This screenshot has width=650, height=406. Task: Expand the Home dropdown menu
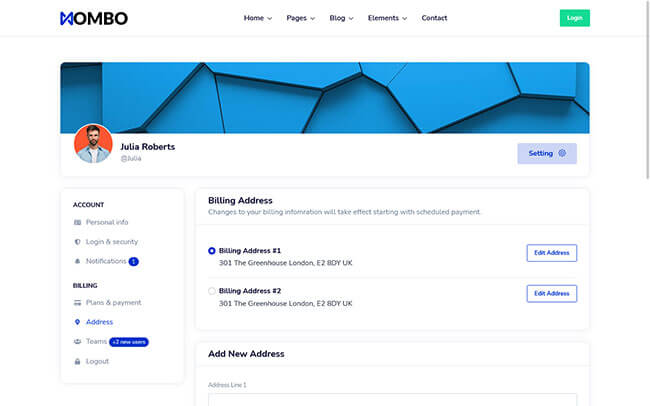click(x=257, y=18)
